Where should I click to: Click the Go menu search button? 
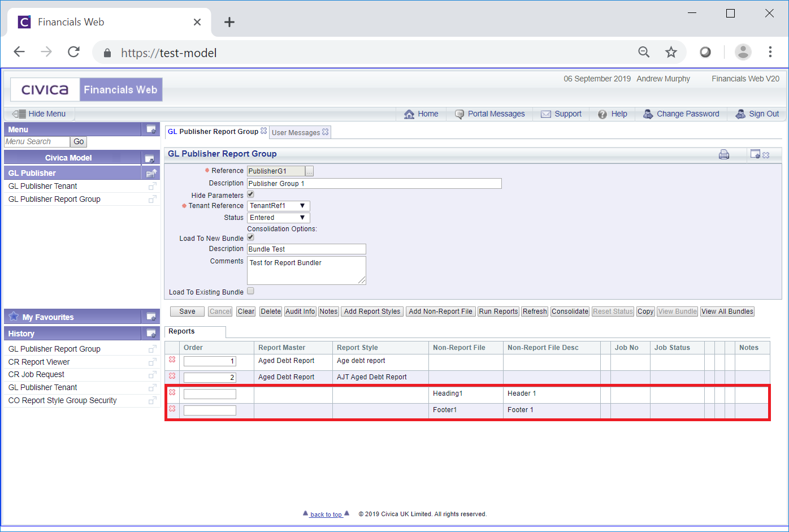coord(79,142)
